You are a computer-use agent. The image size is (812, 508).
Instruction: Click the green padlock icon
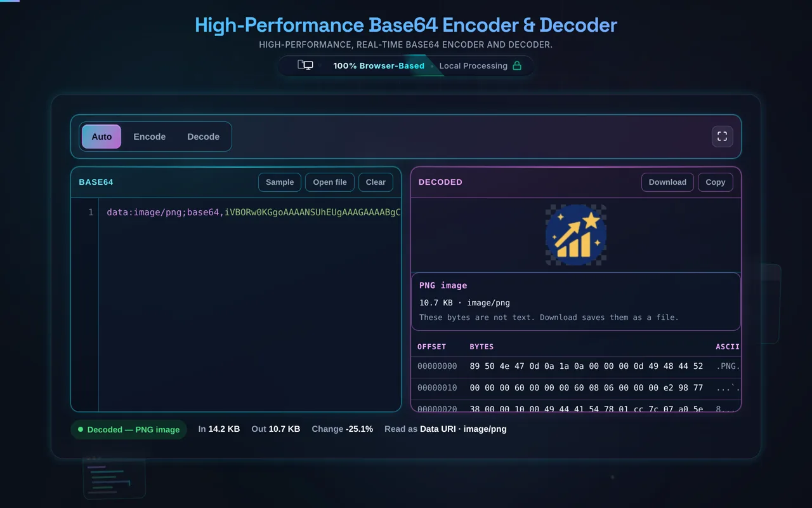517,65
